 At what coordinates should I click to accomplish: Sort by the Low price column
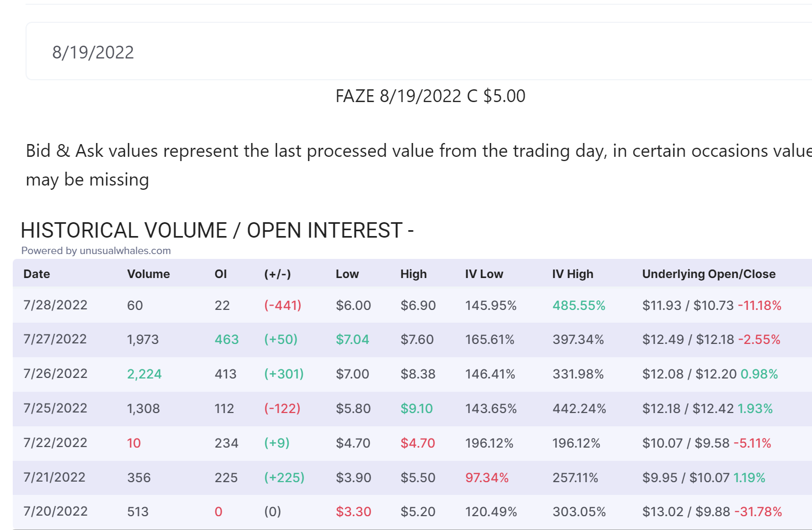347,274
